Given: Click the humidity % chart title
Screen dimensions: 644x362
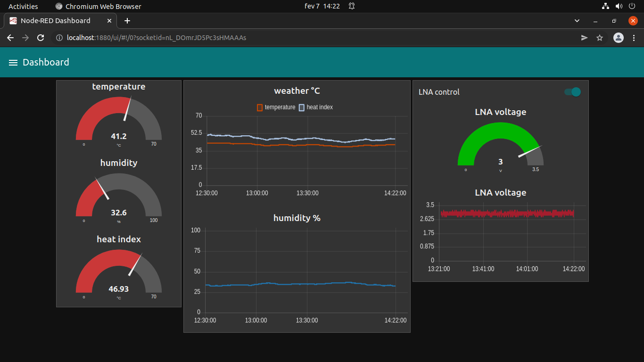Looking at the screenshot, I should coord(297,218).
